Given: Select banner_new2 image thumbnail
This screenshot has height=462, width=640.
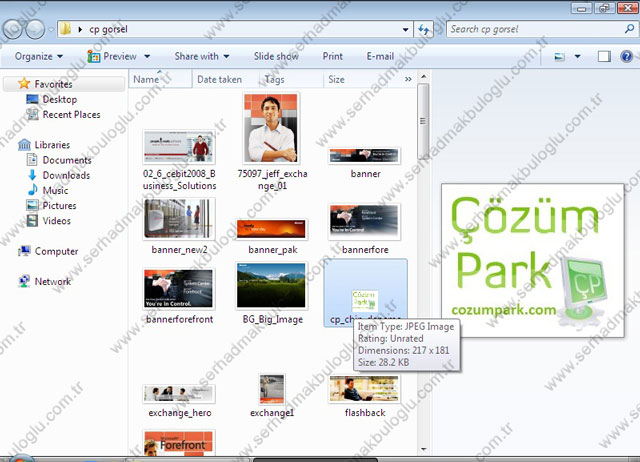Looking at the screenshot, I should (x=179, y=219).
